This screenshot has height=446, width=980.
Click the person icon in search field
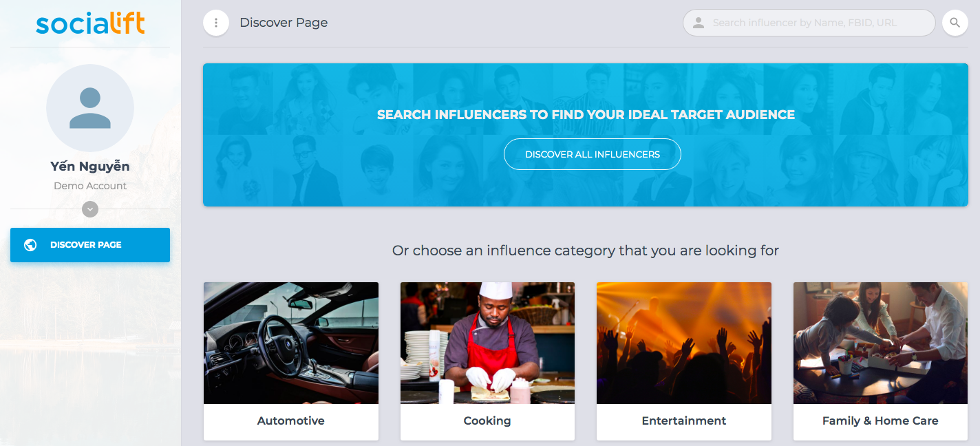click(x=699, y=23)
